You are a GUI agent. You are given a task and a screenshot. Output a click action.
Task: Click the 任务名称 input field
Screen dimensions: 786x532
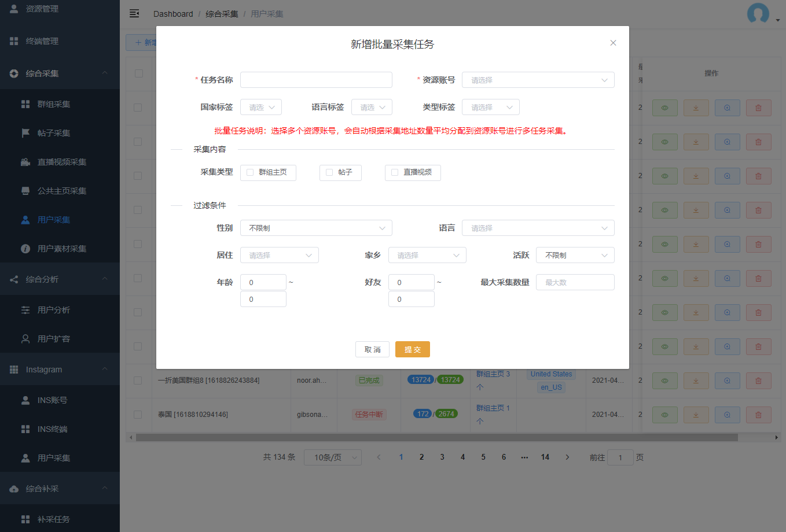click(x=316, y=80)
